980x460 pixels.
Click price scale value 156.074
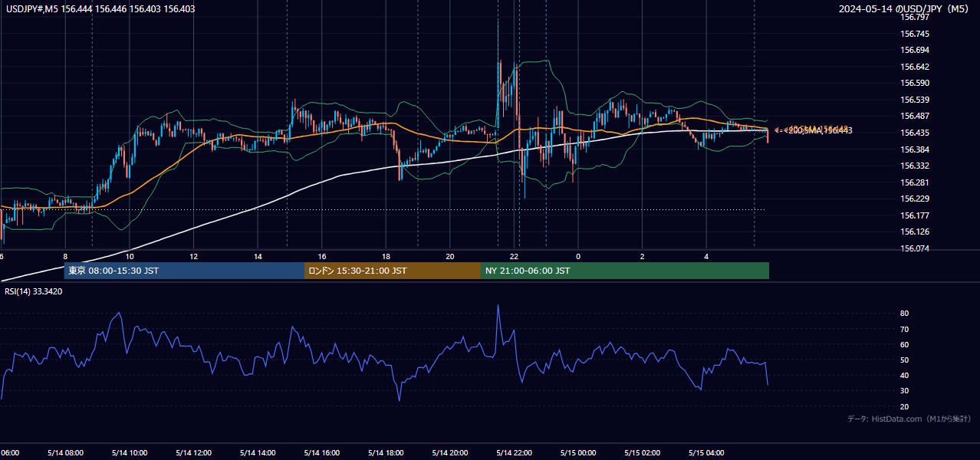(913, 248)
